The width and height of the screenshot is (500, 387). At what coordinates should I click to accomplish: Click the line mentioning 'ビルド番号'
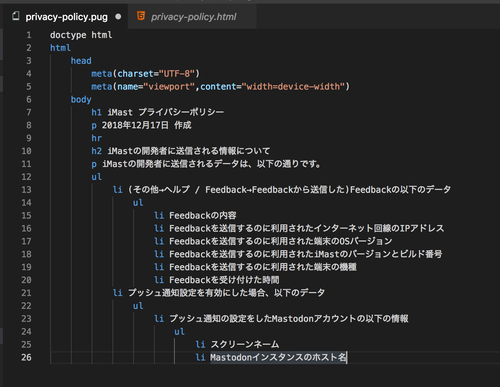298,254
